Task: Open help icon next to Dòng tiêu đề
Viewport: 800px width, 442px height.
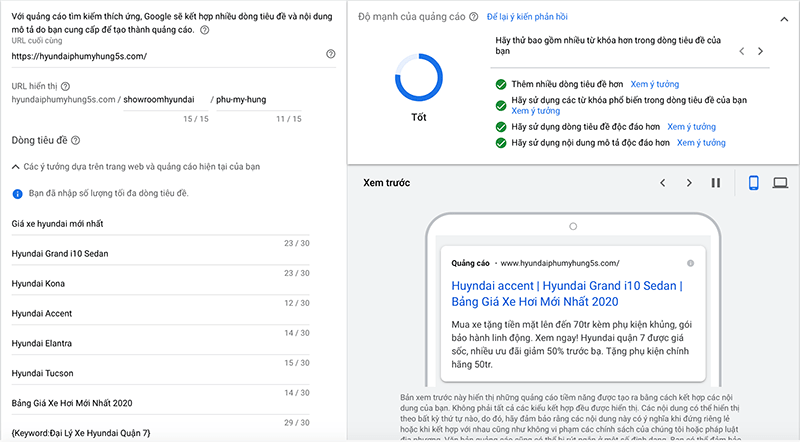Action: pyautogui.click(x=76, y=140)
